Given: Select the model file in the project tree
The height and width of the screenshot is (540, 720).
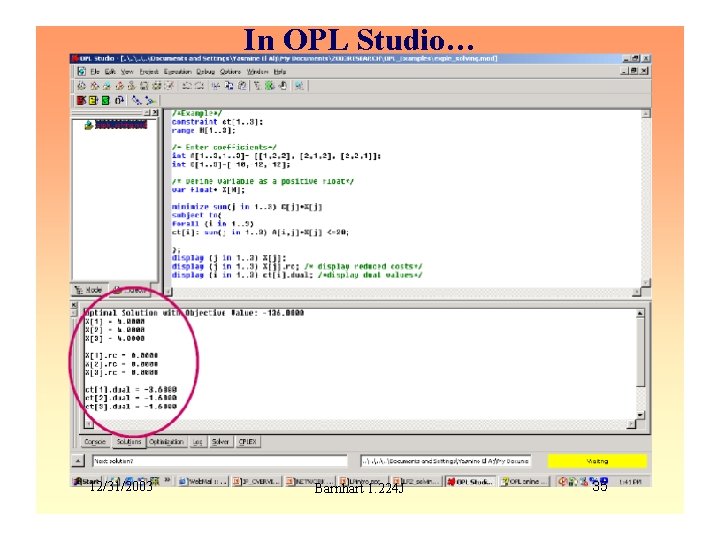Looking at the screenshot, I should [120, 125].
